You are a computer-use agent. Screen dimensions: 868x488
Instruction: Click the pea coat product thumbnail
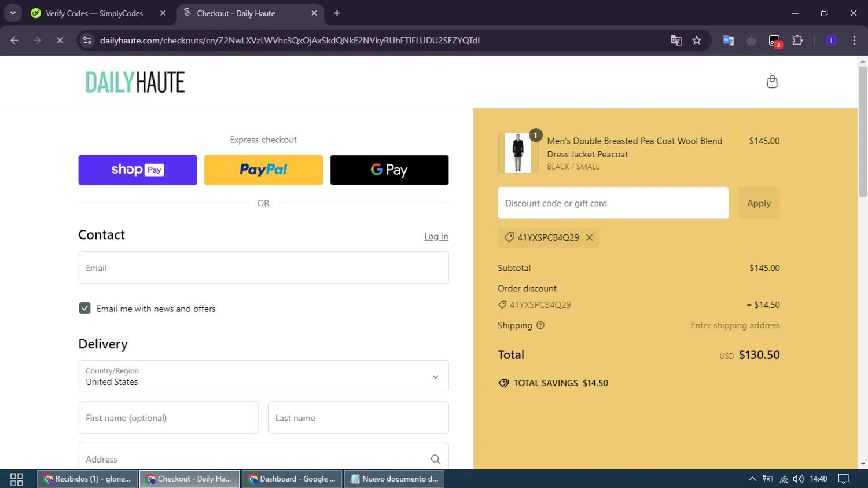coord(518,153)
